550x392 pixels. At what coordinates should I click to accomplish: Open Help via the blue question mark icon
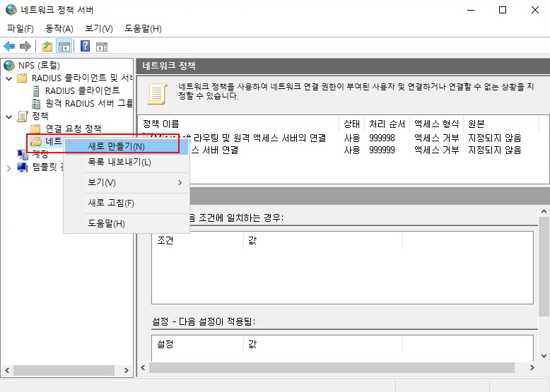pos(85,47)
